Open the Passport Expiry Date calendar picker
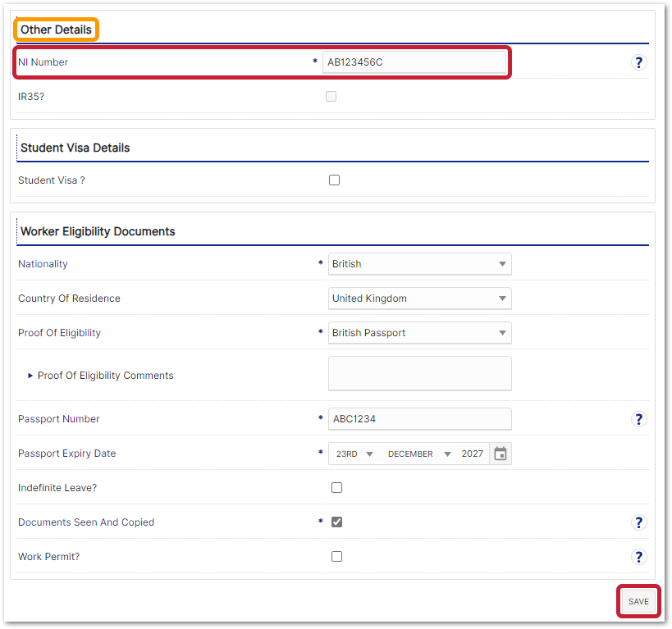The width and height of the screenshot is (672, 629). [x=501, y=454]
